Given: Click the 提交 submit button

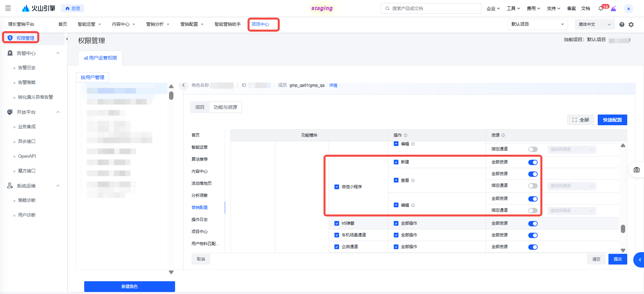Looking at the screenshot, I should [x=618, y=259].
